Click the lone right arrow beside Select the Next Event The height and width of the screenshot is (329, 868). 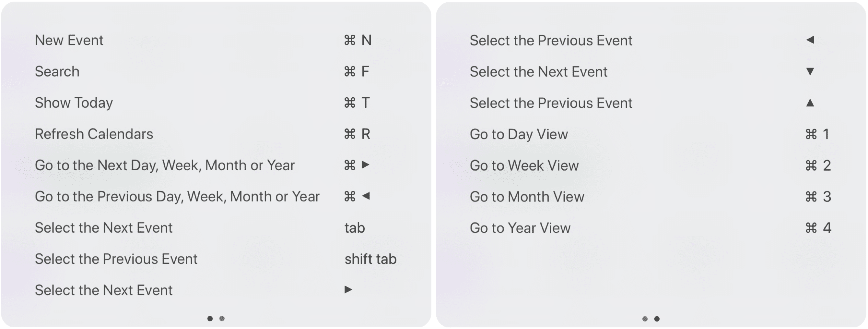(x=348, y=289)
